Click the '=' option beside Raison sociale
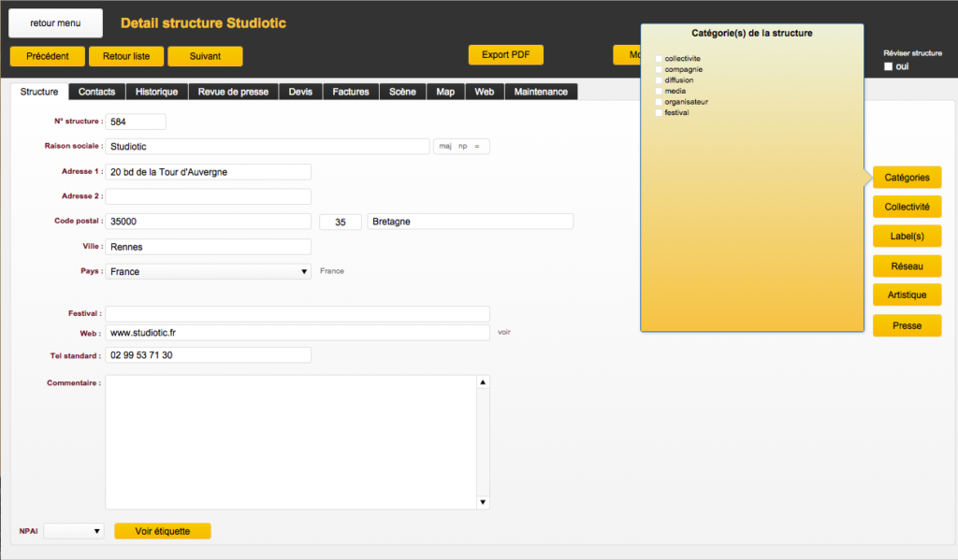Image resolution: width=958 pixels, height=560 pixels. 477,146
